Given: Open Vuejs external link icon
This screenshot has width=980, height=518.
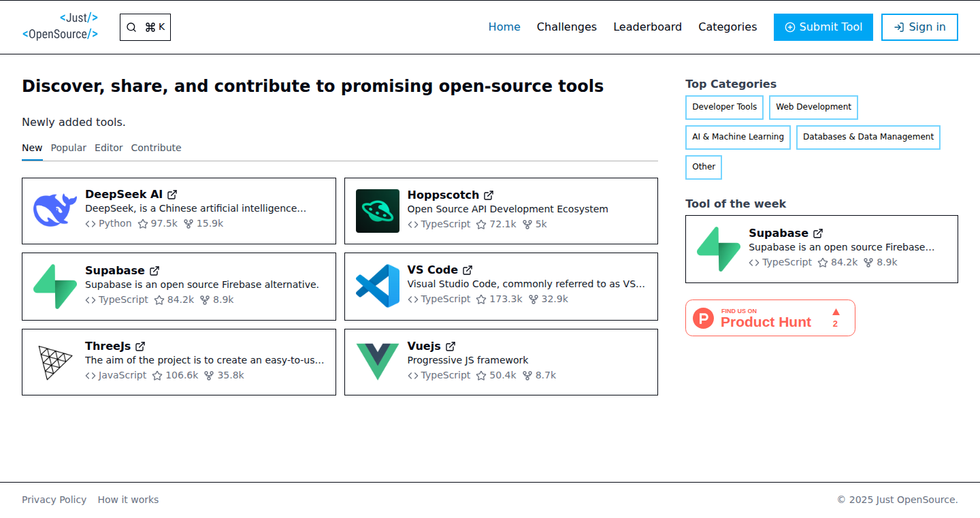Looking at the screenshot, I should (451, 346).
